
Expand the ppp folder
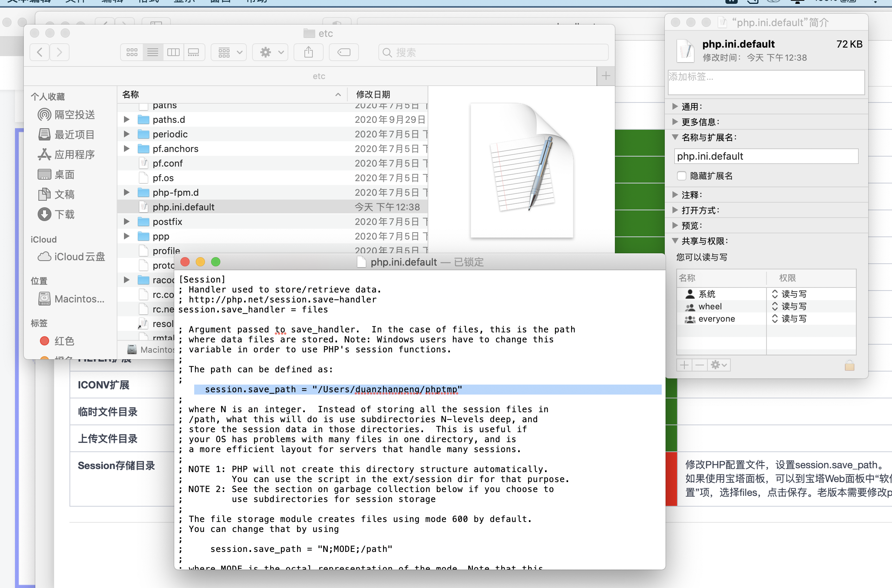126,236
